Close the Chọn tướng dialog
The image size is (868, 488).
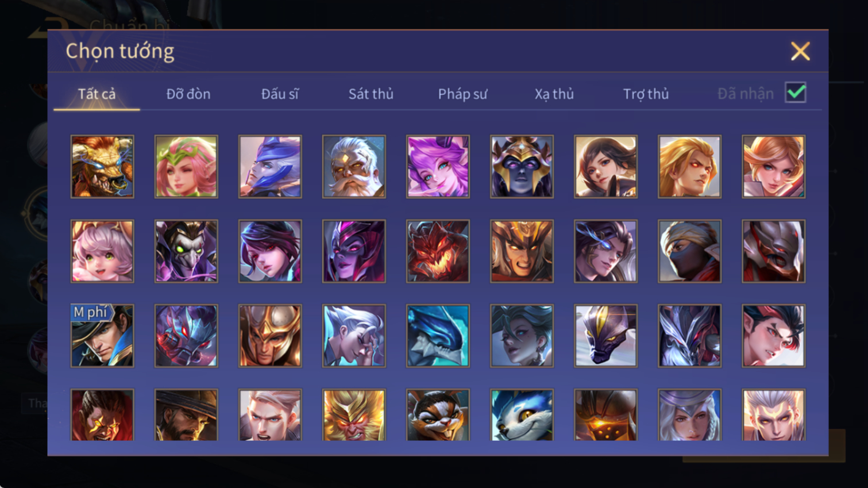coord(800,51)
